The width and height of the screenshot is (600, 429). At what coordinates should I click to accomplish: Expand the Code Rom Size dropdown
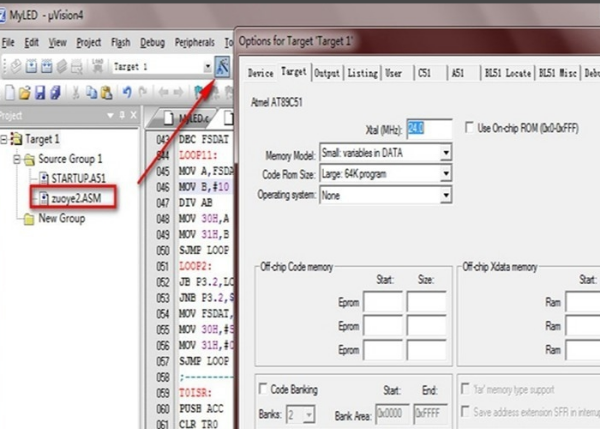tap(446, 174)
